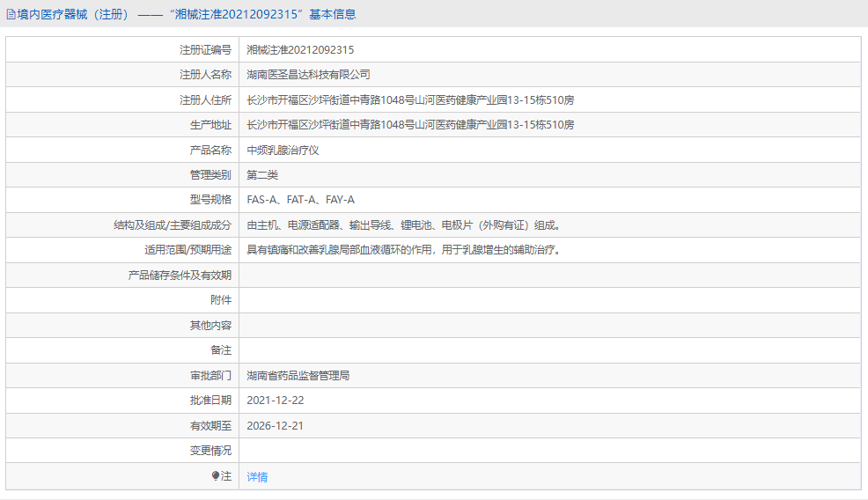Click the 附件 label

click(221, 300)
